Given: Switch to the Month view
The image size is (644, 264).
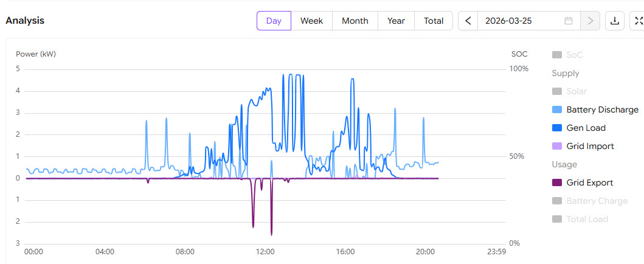Looking at the screenshot, I should (355, 21).
